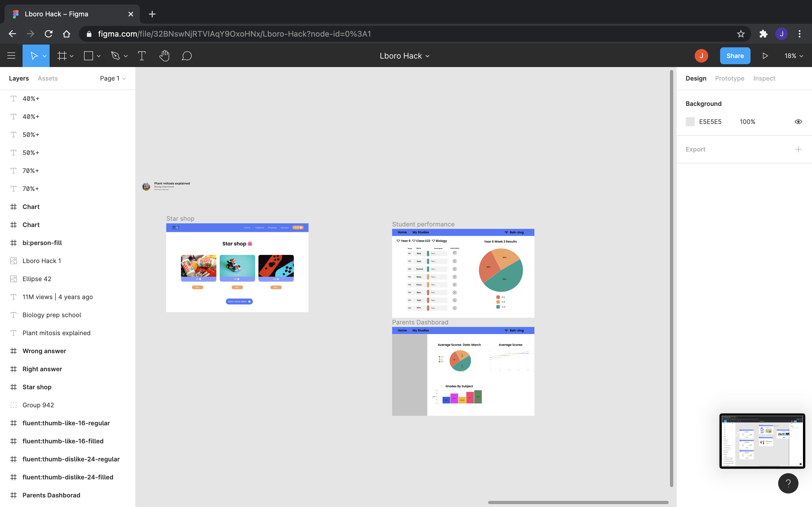Toggle background visibility eye icon
812x507 pixels.
798,122
